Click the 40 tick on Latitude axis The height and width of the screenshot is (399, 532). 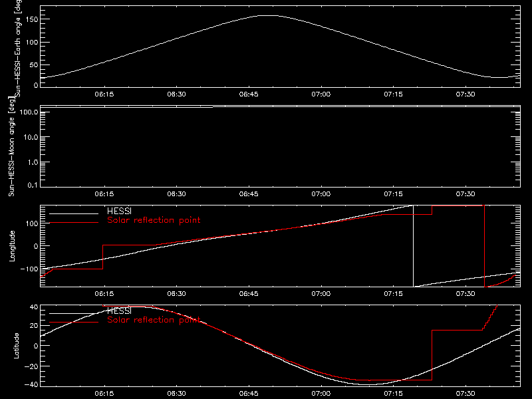click(x=34, y=307)
